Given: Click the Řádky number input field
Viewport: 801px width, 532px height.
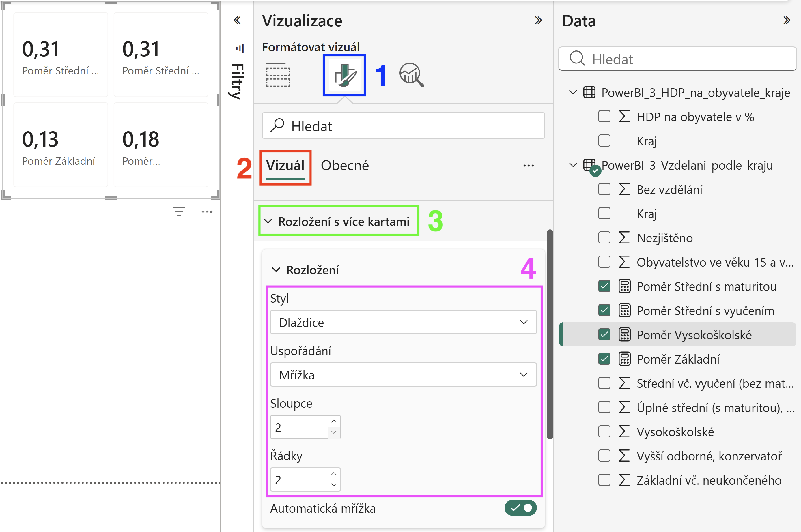Looking at the screenshot, I should (x=305, y=479).
